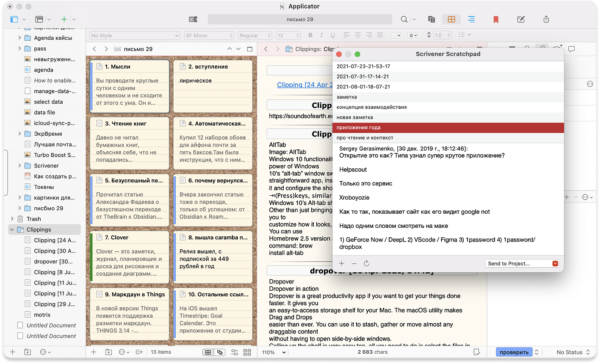Open the project search magnifier
Viewport: 600px width, 364px height.
(404, 19)
